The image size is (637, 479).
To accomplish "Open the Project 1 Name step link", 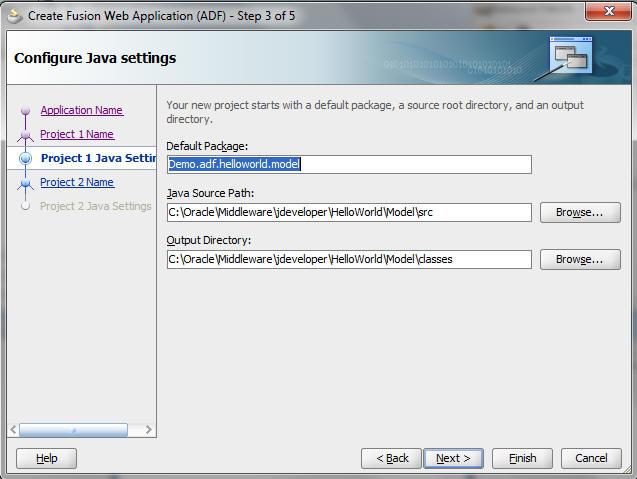I will (x=77, y=134).
